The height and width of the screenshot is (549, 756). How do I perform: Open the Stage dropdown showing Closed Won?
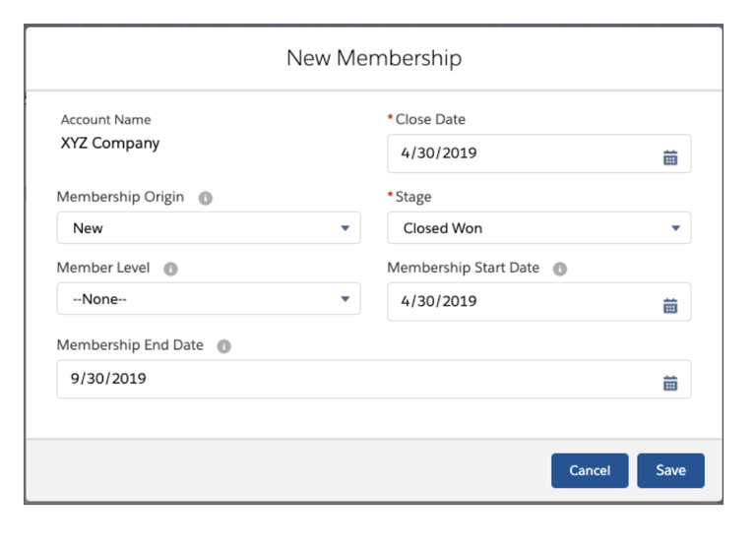(539, 227)
